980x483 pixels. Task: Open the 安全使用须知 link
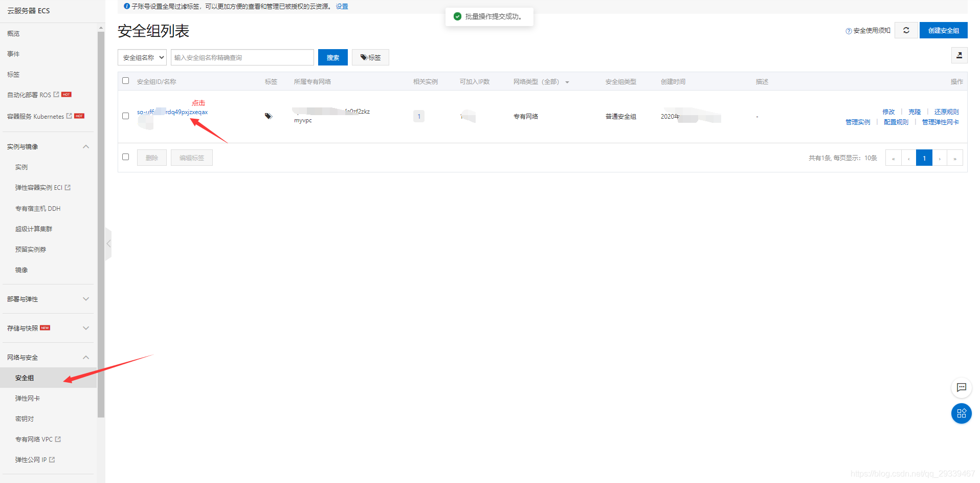coord(872,31)
